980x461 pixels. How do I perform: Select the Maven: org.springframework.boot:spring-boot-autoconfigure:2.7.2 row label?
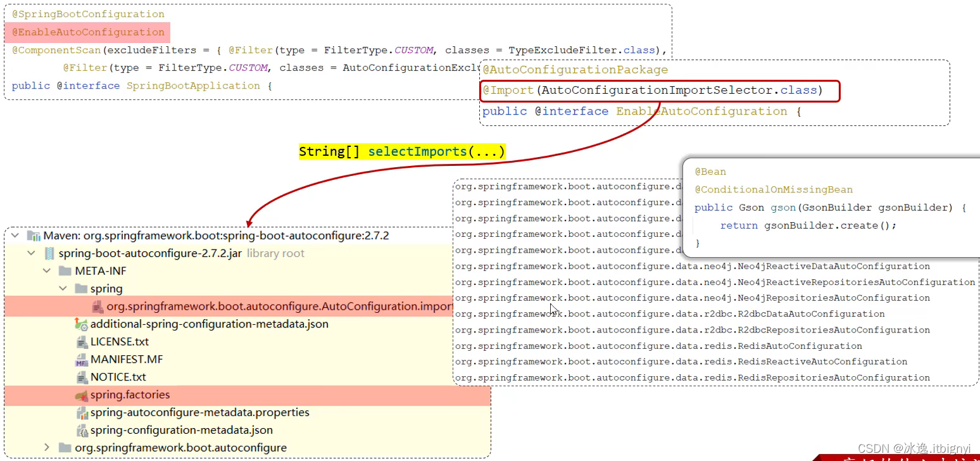pyautogui.click(x=216, y=236)
